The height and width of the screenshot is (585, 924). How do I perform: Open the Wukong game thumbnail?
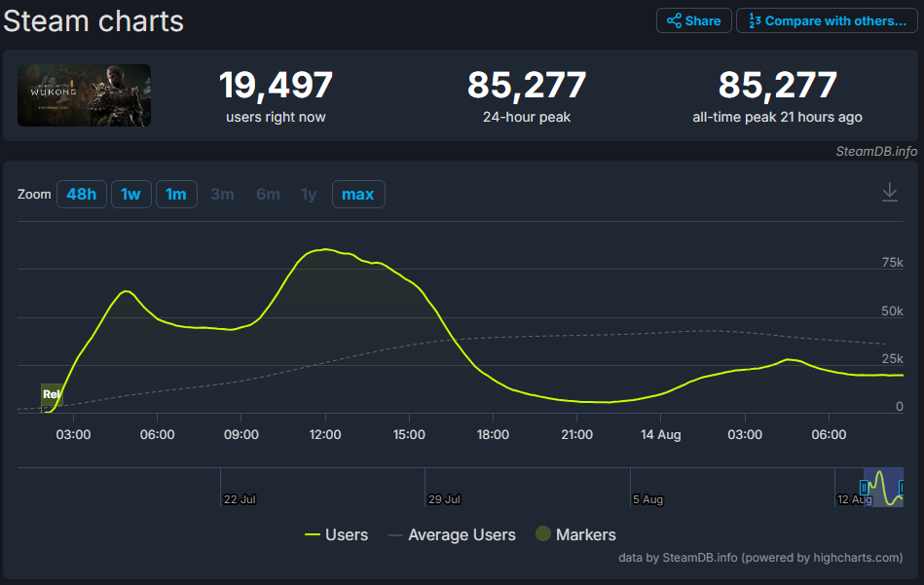85,95
